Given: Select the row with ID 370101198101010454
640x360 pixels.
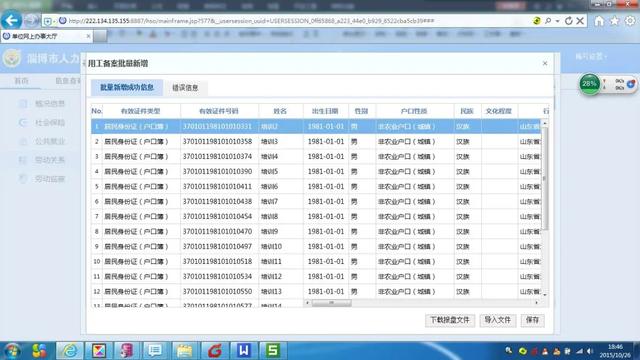Looking at the screenshot, I should (316, 217).
